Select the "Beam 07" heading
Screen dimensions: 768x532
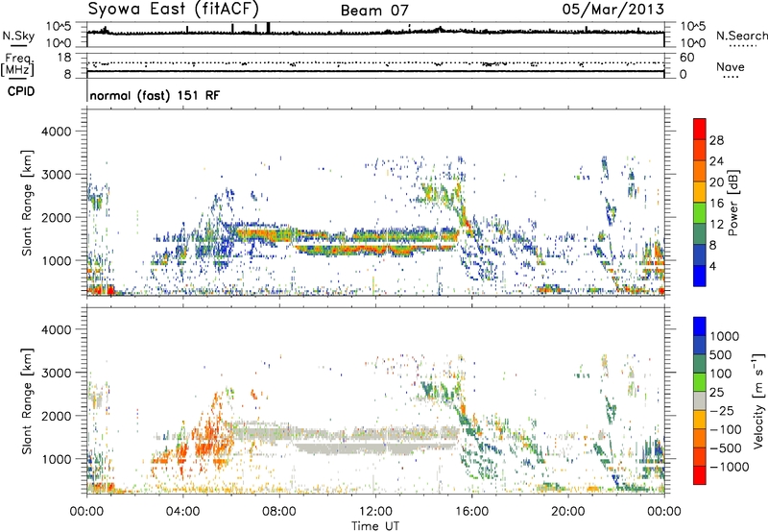[374, 11]
